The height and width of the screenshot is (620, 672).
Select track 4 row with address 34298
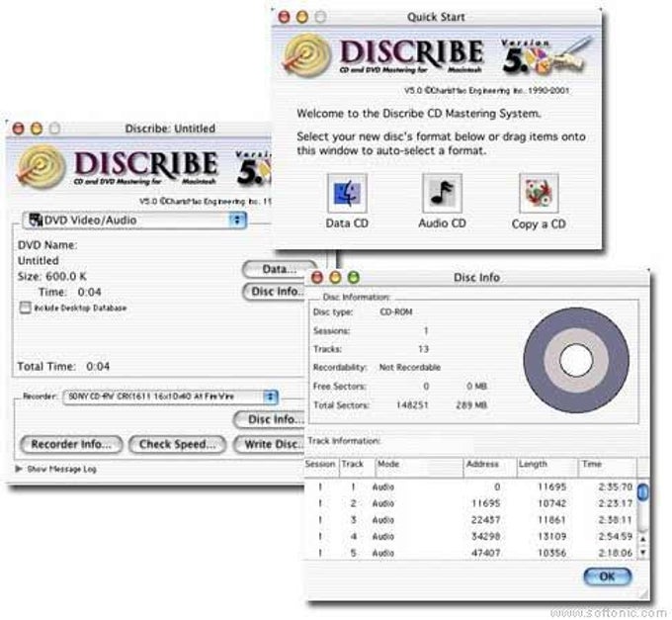(470, 536)
